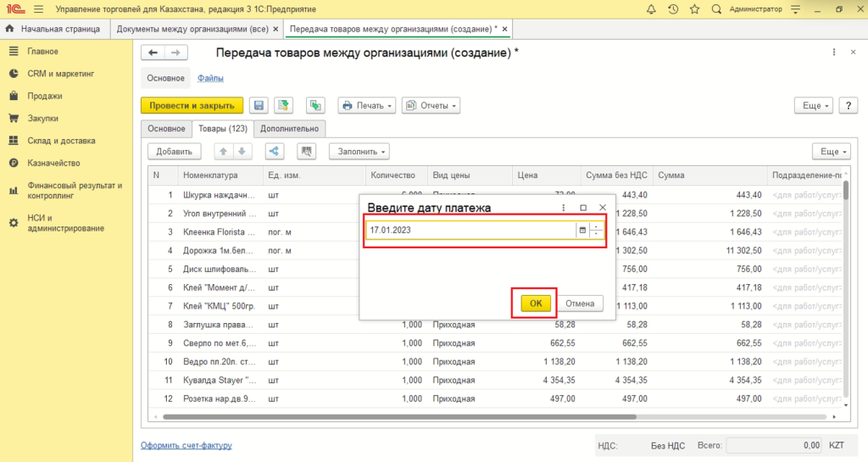The height and width of the screenshot is (462, 868).
Task: Click the Сумма без НДС column header
Action: point(616,175)
